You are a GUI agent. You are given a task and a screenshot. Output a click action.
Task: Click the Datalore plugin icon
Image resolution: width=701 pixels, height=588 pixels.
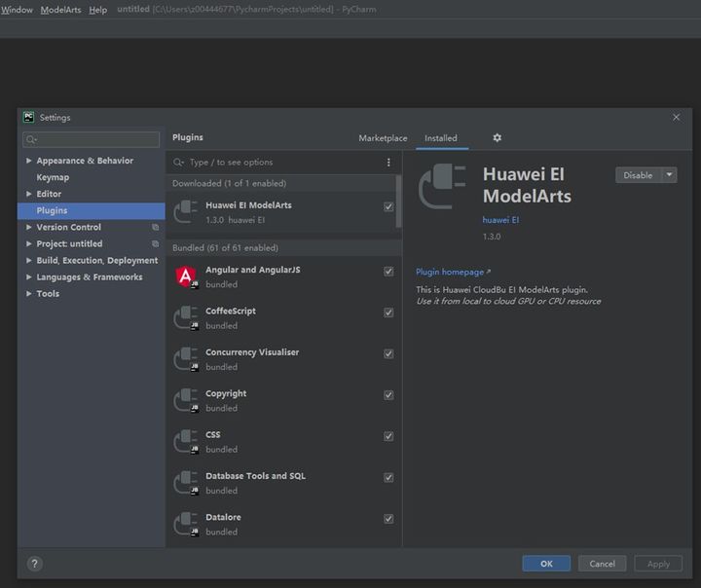click(186, 524)
